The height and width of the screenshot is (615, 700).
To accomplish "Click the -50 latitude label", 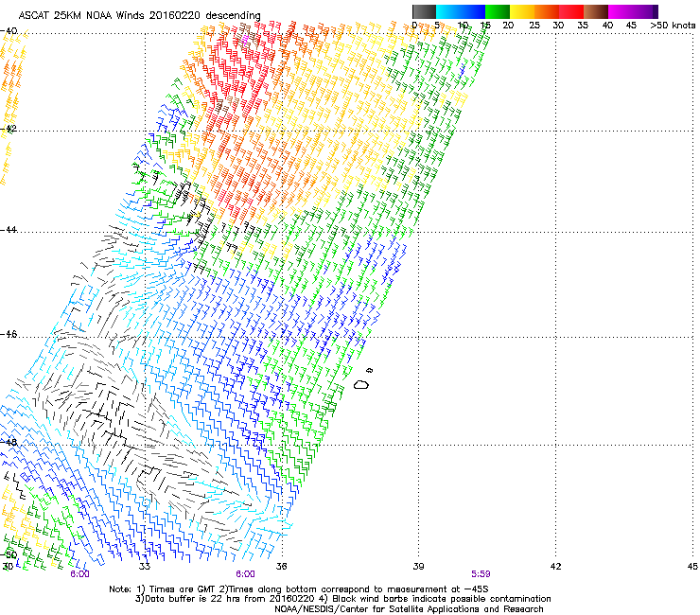I will coord(9,555).
